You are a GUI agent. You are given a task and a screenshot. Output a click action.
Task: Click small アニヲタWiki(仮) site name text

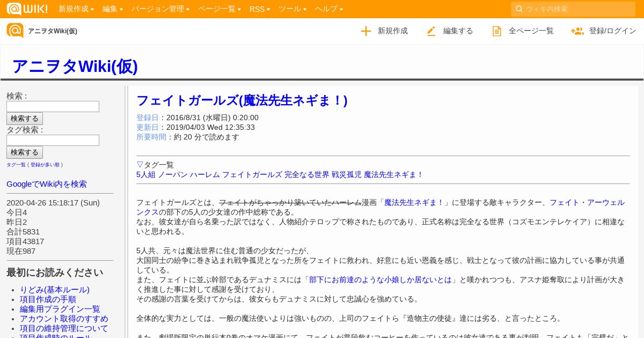tap(53, 31)
